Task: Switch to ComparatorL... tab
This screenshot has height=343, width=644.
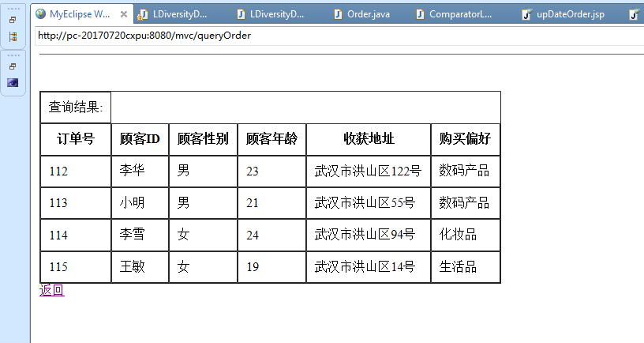Action: tap(454, 14)
